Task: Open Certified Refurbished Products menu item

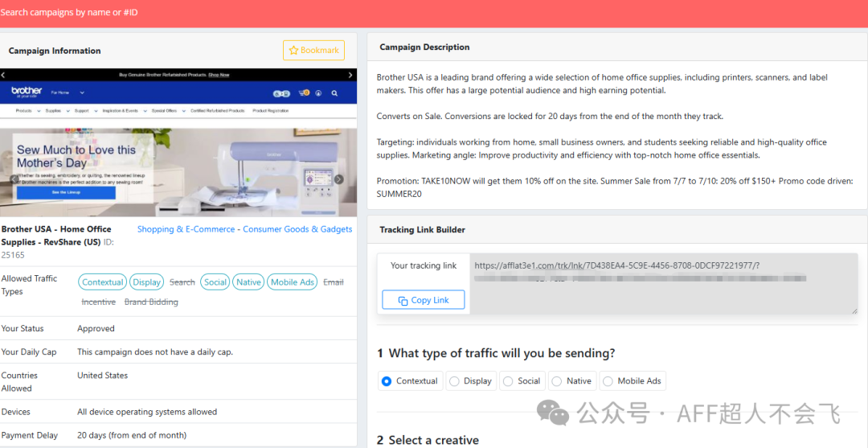Action: [218, 111]
